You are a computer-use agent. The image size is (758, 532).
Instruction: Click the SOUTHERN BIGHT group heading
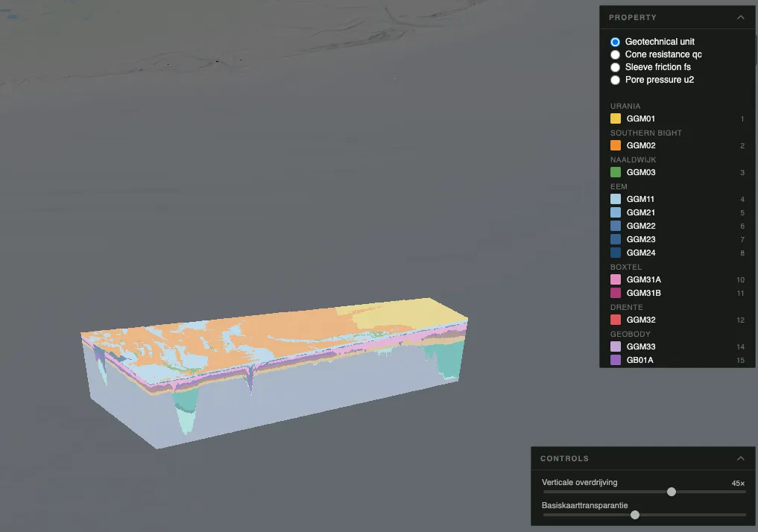[646, 133]
